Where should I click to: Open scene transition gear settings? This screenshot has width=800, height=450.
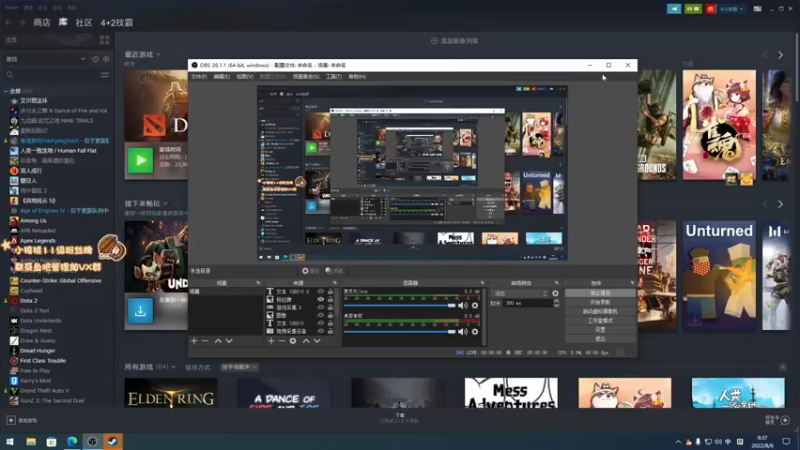pos(555,293)
